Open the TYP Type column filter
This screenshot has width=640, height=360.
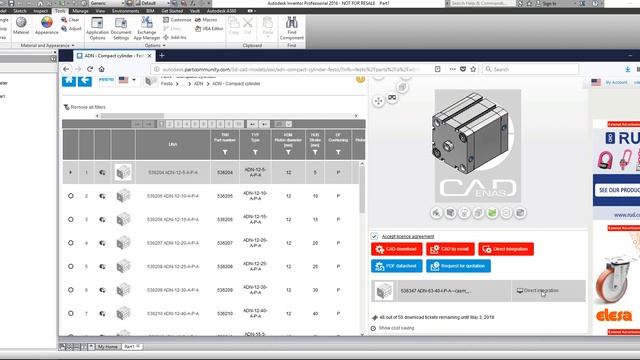pyautogui.click(x=255, y=152)
